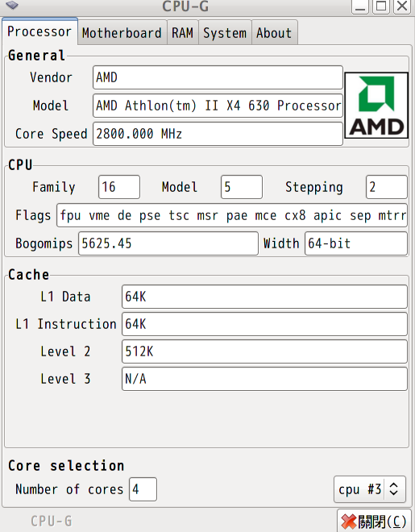
Task: Click the L1 Instruction field 64K
Action: point(264,324)
